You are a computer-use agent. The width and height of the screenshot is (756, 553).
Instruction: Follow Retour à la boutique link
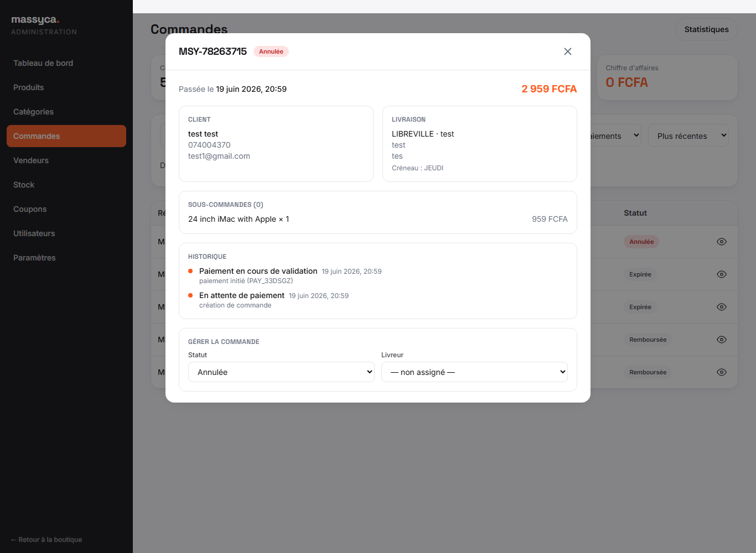point(46,540)
